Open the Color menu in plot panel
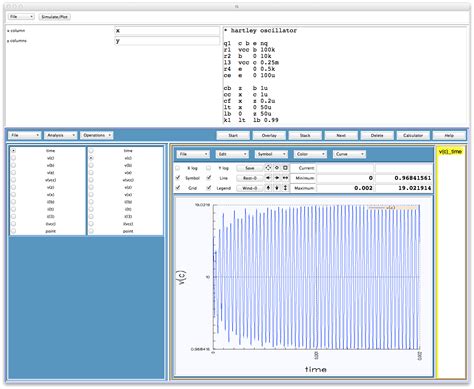Screen dimensions: 474x389 310,154
